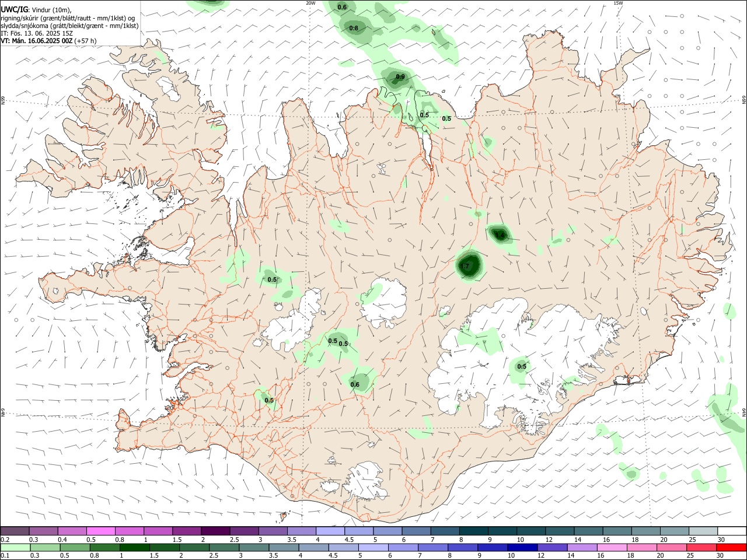Pick green swatch between 0.8 and 1
The image size is (747, 560).
pyautogui.click(x=106, y=547)
